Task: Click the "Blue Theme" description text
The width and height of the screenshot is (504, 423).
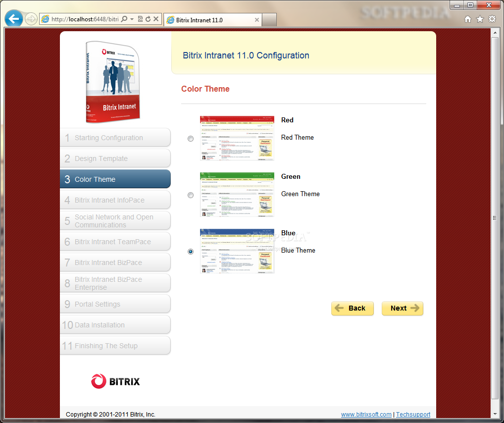Action: [x=298, y=250]
